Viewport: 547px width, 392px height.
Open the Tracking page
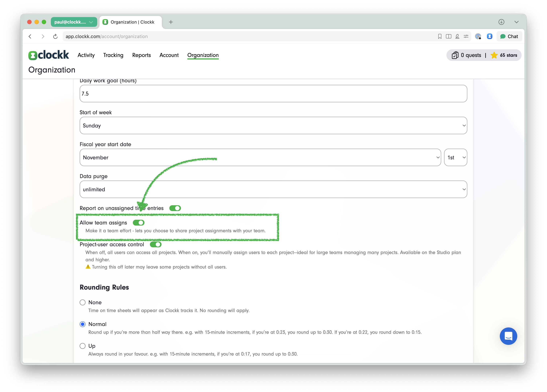coord(113,55)
